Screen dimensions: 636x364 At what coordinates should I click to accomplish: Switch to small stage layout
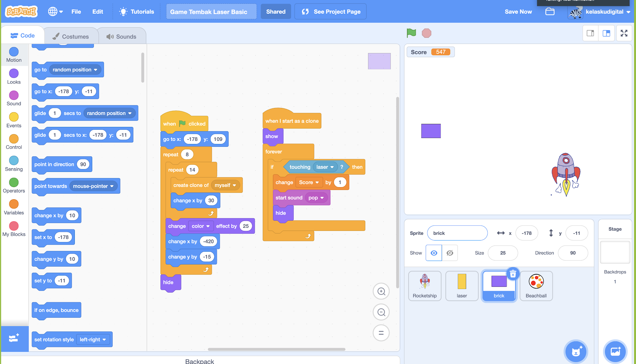click(x=590, y=33)
